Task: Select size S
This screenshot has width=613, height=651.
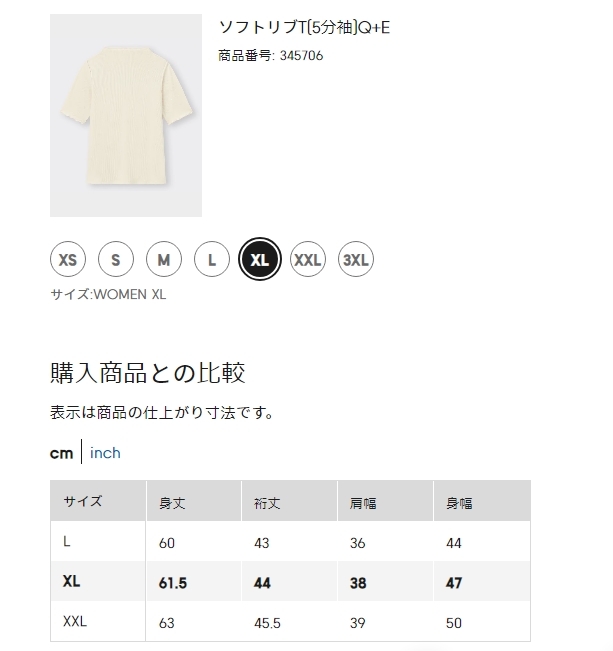Action: [116, 259]
